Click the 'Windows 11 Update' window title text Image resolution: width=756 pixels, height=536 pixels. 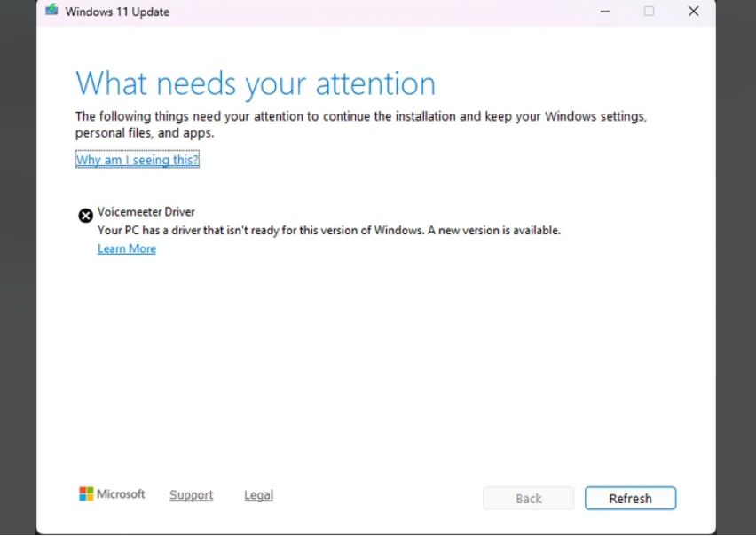[117, 12]
